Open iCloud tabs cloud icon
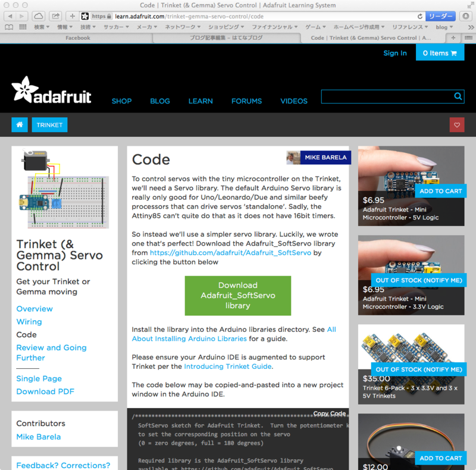476x470 pixels. click(38, 16)
